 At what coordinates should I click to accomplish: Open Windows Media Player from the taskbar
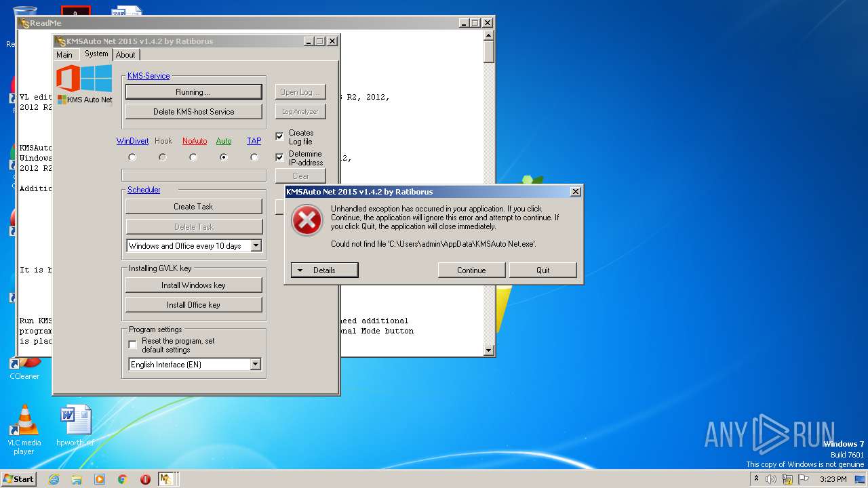point(100,479)
